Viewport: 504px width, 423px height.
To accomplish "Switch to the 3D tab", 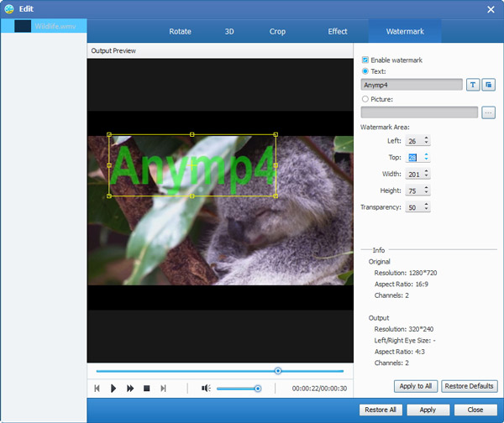I will click(229, 32).
